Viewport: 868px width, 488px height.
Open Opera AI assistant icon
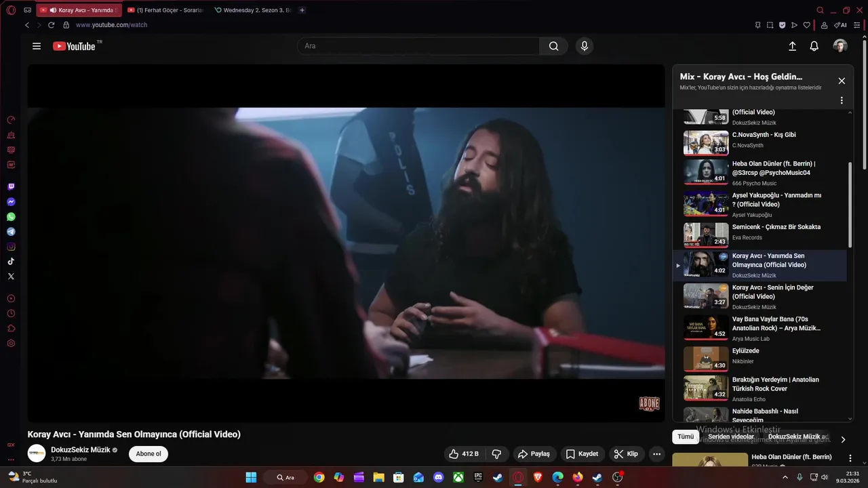840,25
